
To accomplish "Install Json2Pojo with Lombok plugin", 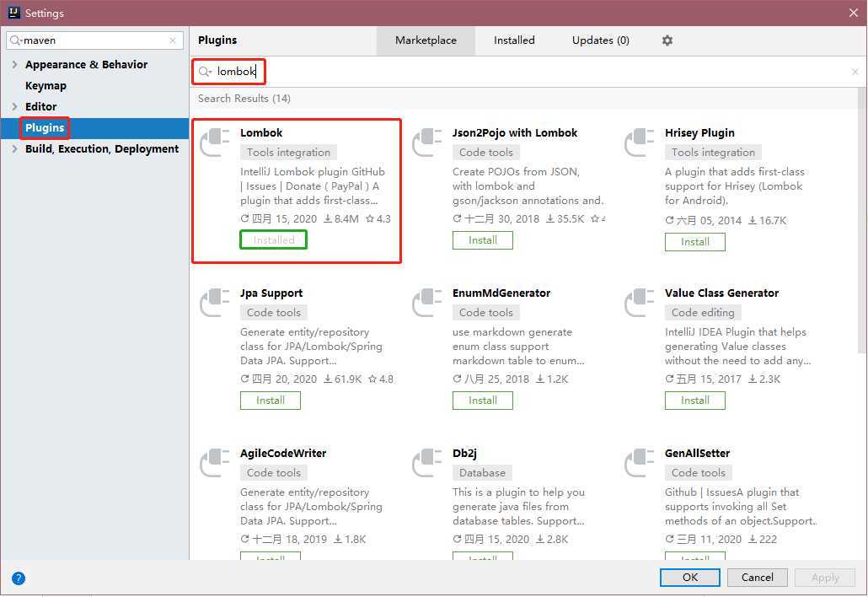I will (x=483, y=240).
